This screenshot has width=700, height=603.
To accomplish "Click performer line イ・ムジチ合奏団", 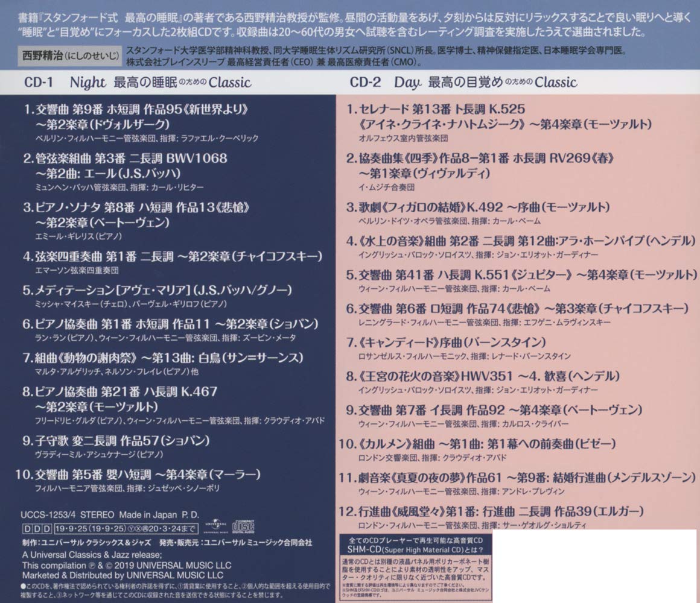I will (x=386, y=188).
